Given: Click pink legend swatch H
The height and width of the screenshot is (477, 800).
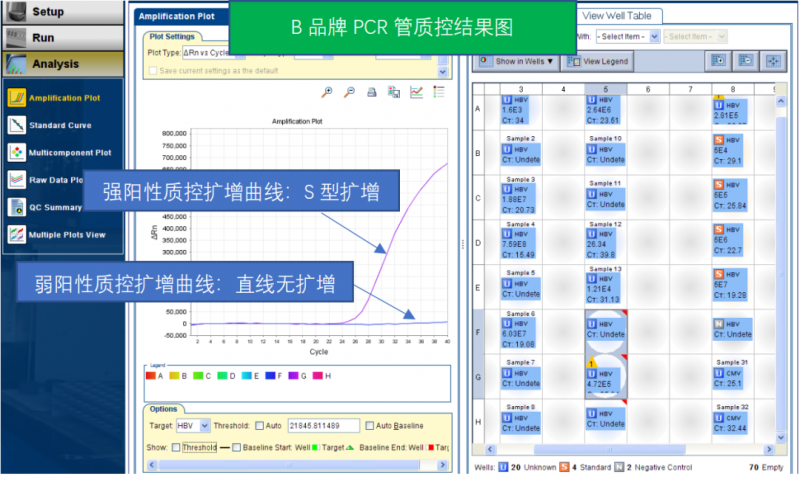Looking at the screenshot, I should [x=317, y=376].
